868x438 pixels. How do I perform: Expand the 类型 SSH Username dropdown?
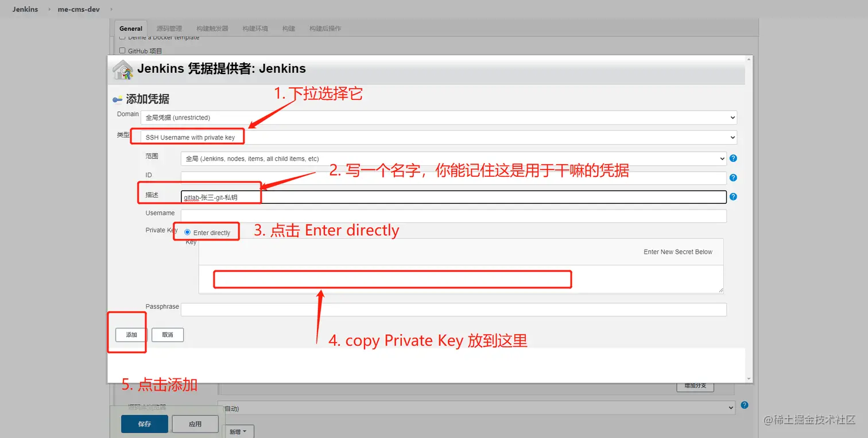[439, 138]
